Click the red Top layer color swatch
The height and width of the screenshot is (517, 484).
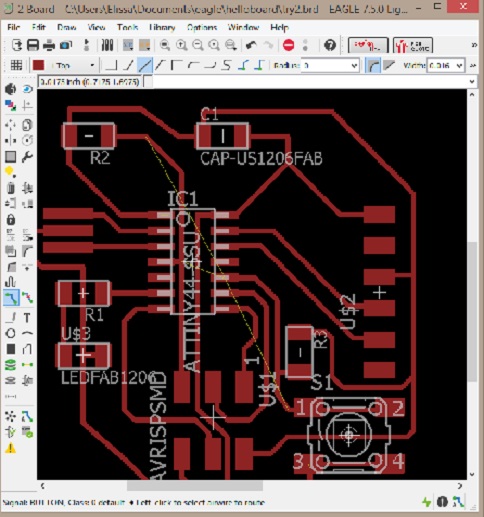point(39,65)
